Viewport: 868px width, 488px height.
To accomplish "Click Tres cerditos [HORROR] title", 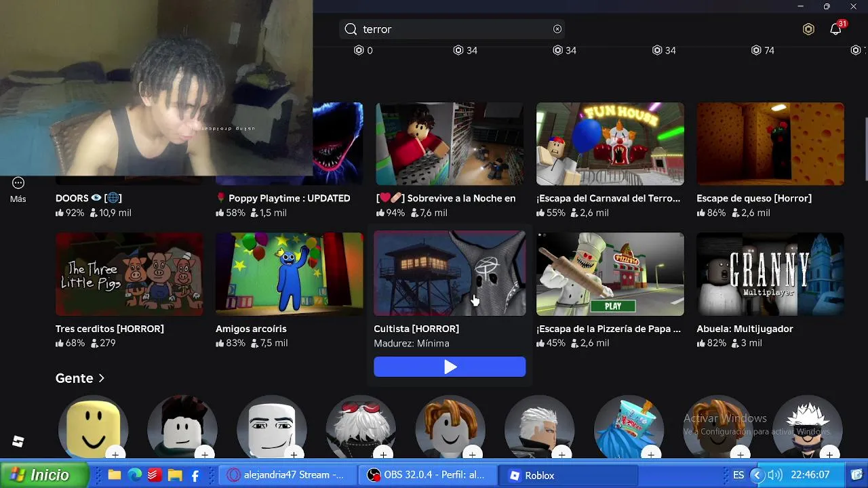I will coord(110,329).
